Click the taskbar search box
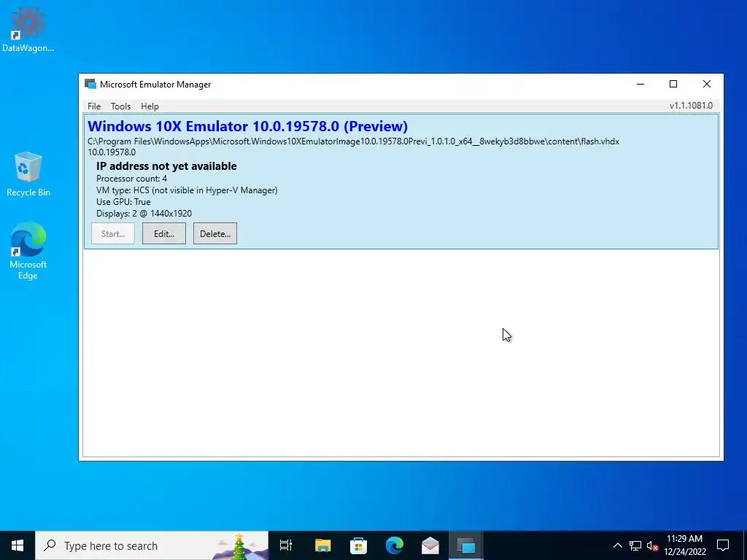The width and height of the screenshot is (747, 560). (152, 545)
